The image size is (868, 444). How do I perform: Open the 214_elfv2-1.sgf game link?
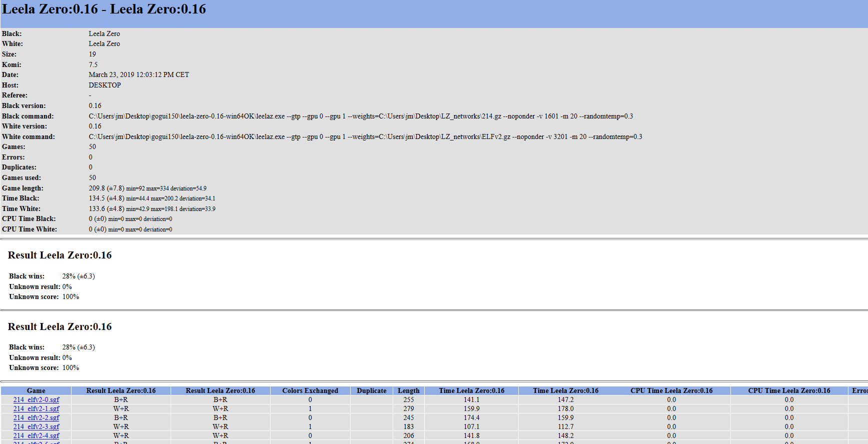pos(36,408)
